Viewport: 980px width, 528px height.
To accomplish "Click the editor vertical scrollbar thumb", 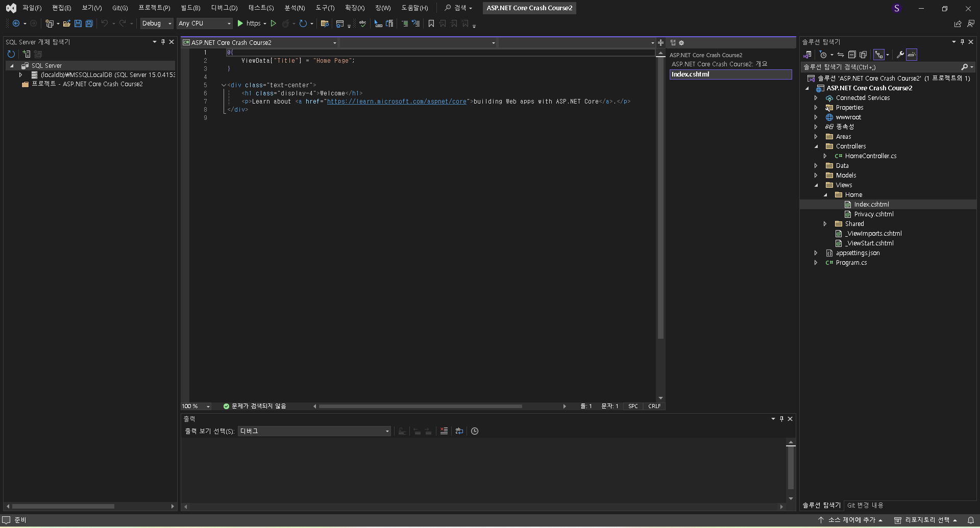I will point(660,197).
